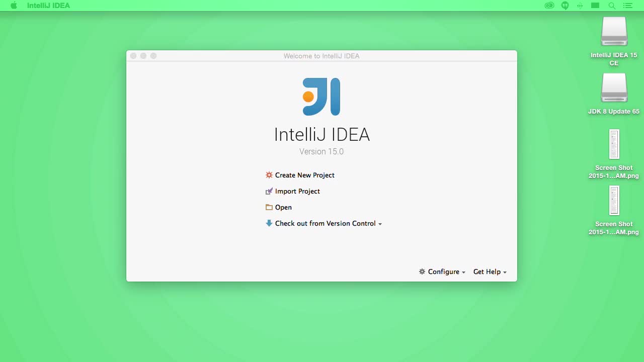Screen dimensions: 644x362
Task: Expand the Configure dropdown menu
Action: 463,272
